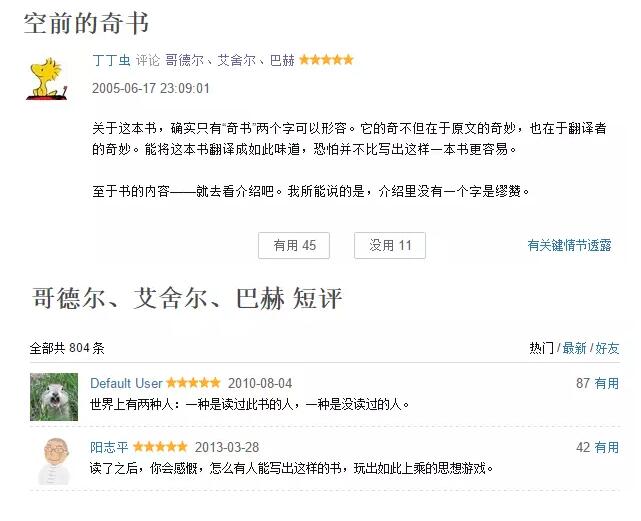
Task: Switch short comments to 好友 filter
Action: [x=607, y=348]
